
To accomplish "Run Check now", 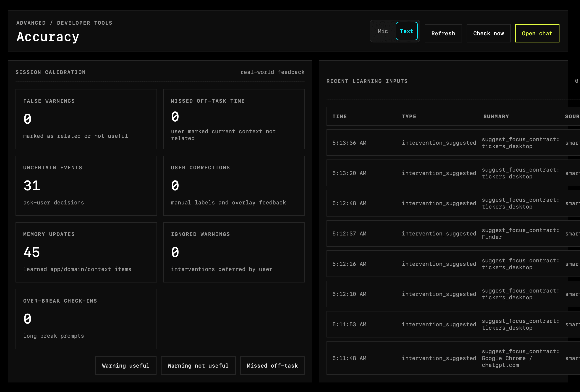I will click(489, 34).
